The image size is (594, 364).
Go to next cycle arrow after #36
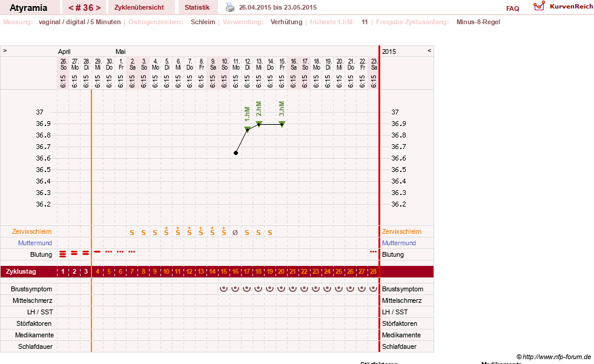pyautogui.click(x=98, y=8)
